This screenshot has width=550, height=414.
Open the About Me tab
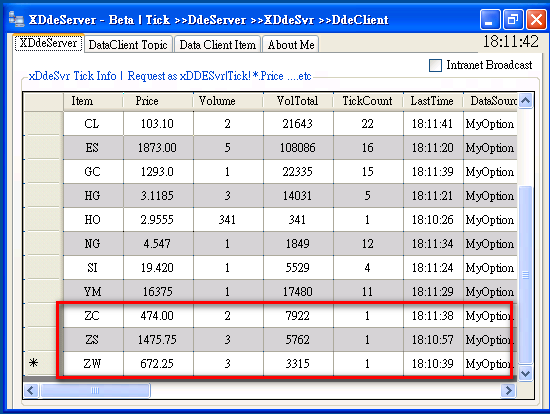(291, 45)
